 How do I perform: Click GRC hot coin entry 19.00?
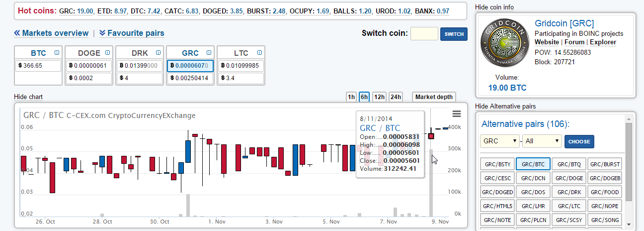(76, 10)
